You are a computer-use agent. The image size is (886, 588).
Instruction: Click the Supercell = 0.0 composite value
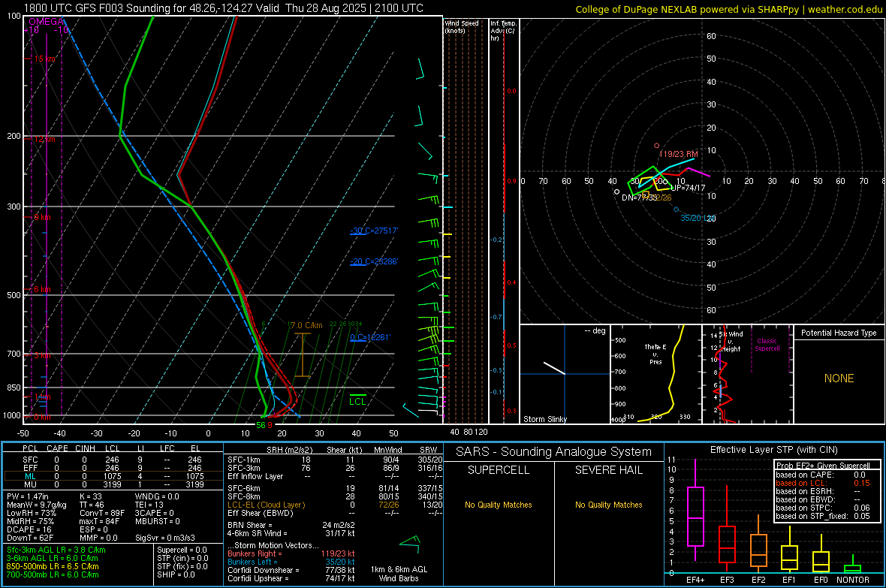(182, 550)
